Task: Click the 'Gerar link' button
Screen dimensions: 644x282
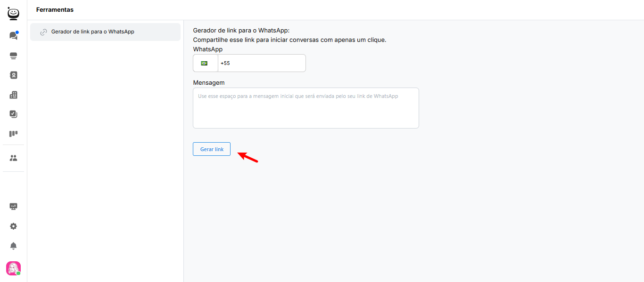Action: [212, 149]
